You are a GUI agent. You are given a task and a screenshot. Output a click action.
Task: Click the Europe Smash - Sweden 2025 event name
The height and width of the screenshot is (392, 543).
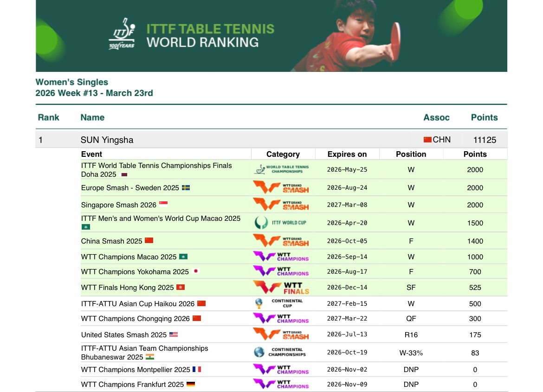click(x=130, y=188)
